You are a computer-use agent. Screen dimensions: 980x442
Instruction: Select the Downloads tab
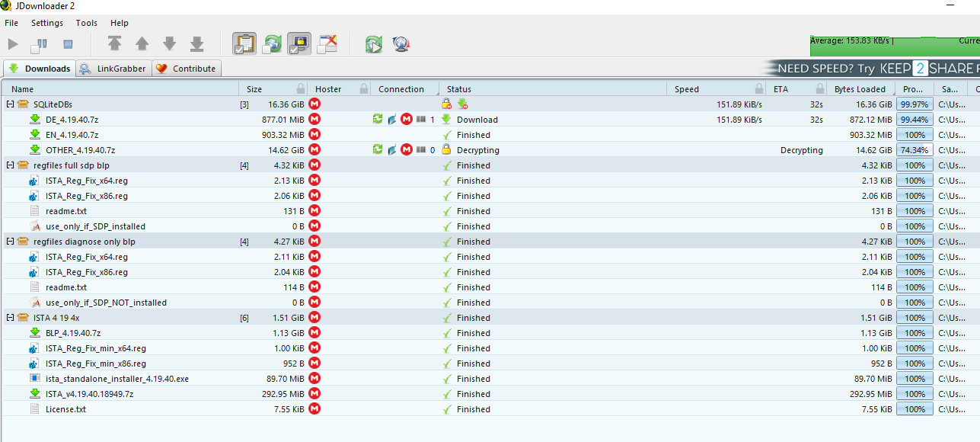pyautogui.click(x=40, y=69)
